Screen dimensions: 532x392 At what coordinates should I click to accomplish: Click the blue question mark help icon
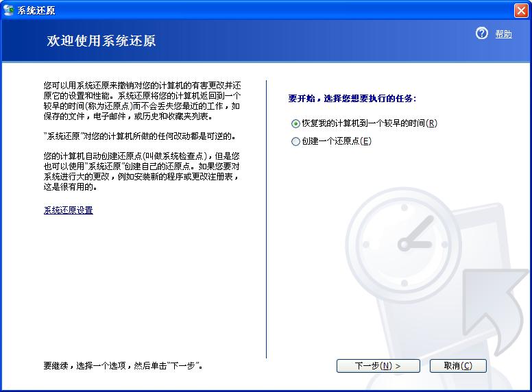pos(482,34)
